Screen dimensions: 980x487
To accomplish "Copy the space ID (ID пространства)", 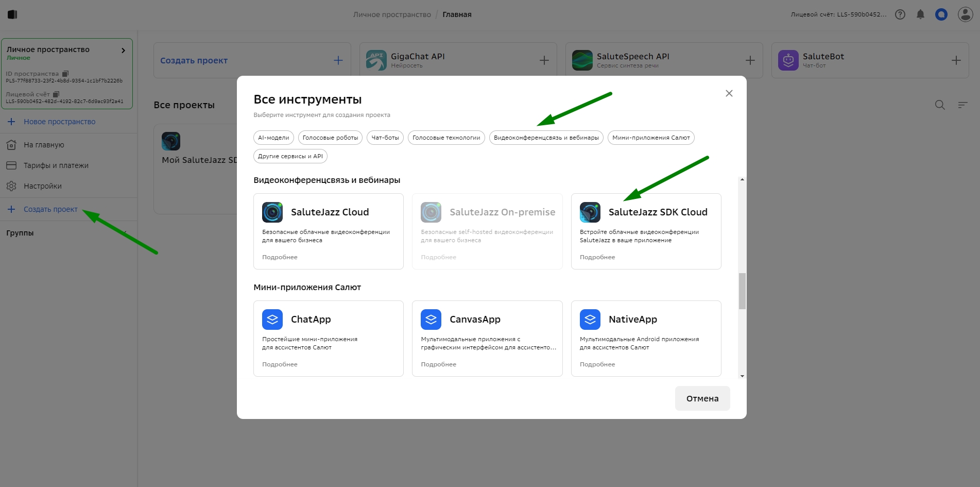I will tap(65, 74).
